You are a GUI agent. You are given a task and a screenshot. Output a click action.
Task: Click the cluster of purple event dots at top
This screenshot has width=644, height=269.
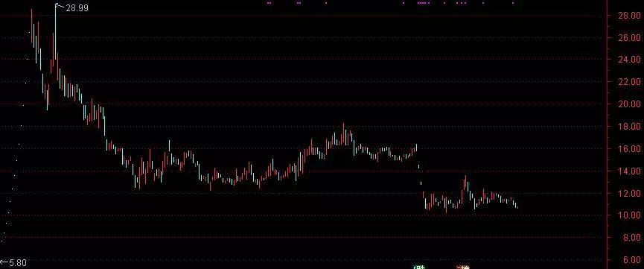pyautogui.click(x=424, y=3)
